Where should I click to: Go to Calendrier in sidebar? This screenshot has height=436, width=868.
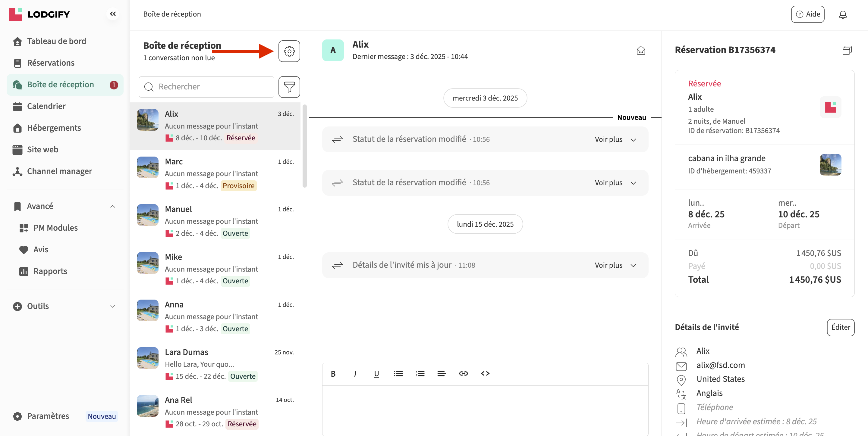(x=46, y=106)
